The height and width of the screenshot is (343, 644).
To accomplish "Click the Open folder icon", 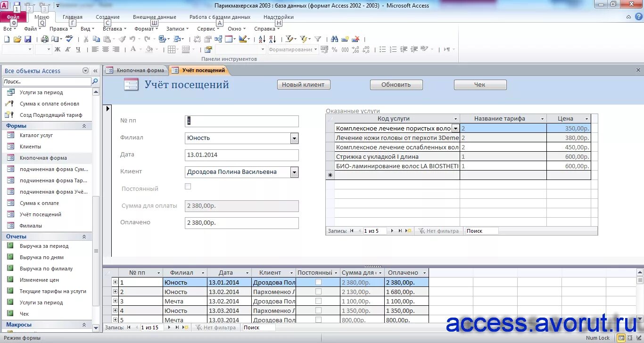I will click(17, 39).
